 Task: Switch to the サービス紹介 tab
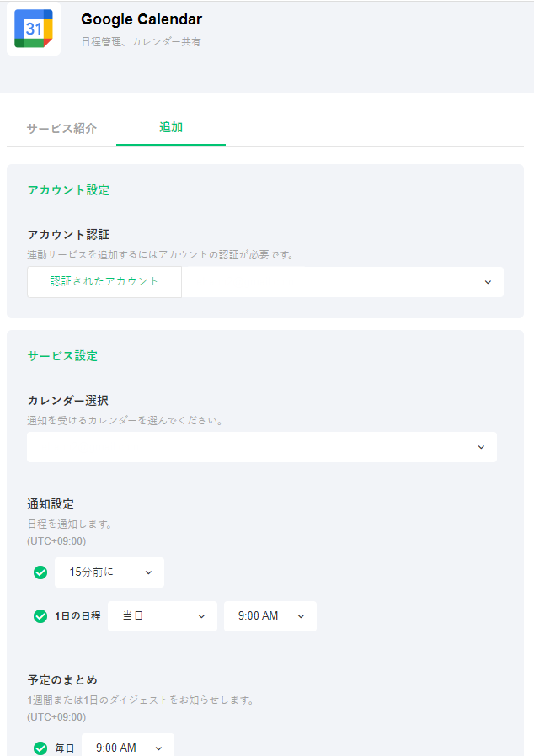[61, 129]
